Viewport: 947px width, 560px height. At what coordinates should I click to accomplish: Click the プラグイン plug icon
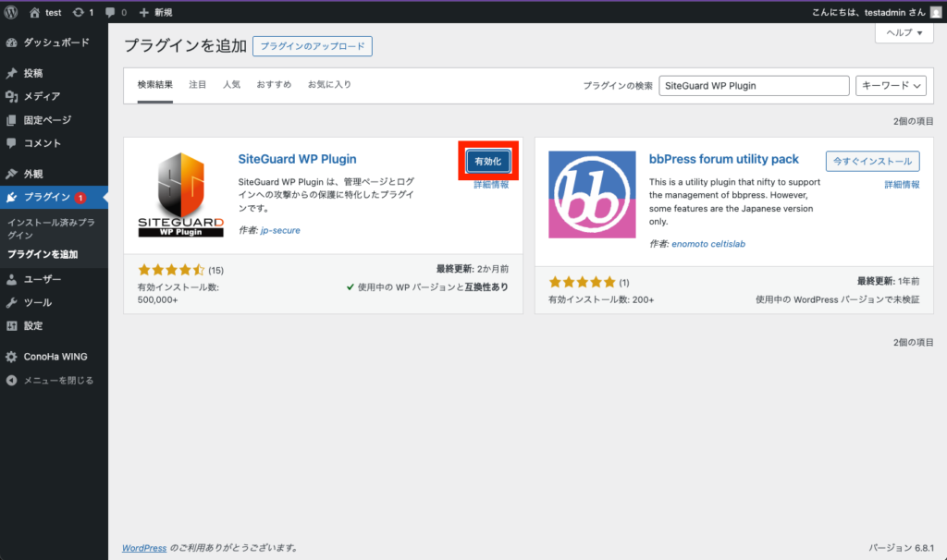coord(11,198)
